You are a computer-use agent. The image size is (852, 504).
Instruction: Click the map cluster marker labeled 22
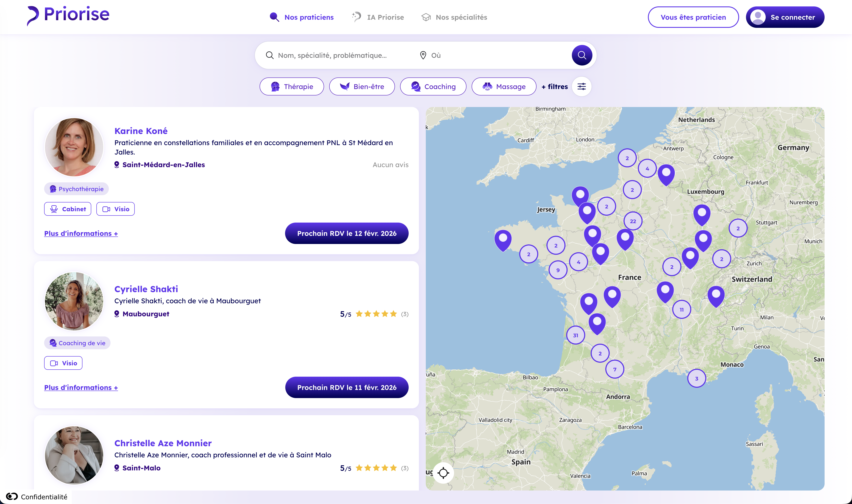pyautogui.click(x=632, y=221)
